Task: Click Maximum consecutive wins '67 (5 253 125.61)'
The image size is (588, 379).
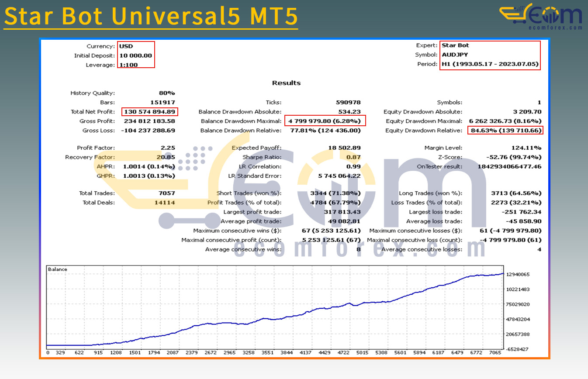Action: 331,231
